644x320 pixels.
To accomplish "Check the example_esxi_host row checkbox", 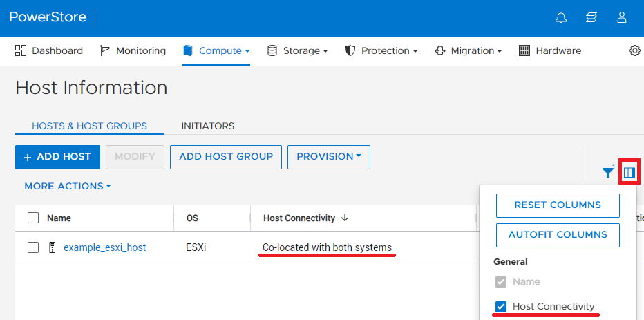I will 33,247.
